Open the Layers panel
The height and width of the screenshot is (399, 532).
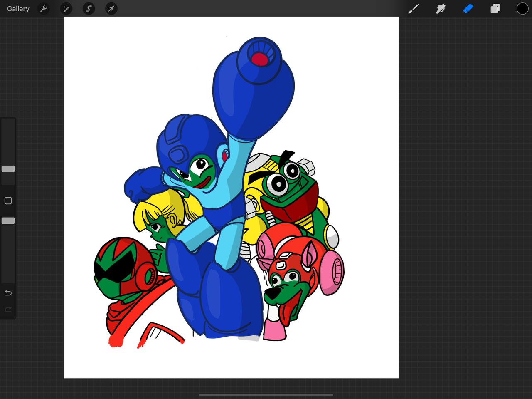point(495,9)
